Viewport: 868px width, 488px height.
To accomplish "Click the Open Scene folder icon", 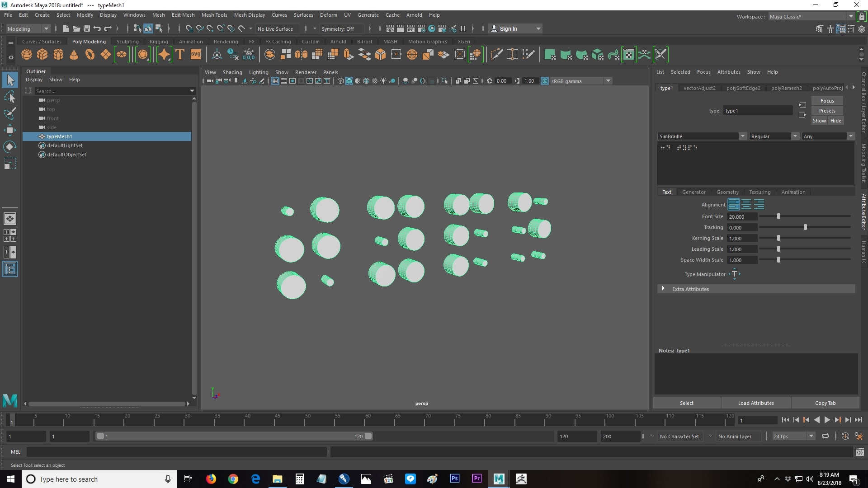I will 76,28.
